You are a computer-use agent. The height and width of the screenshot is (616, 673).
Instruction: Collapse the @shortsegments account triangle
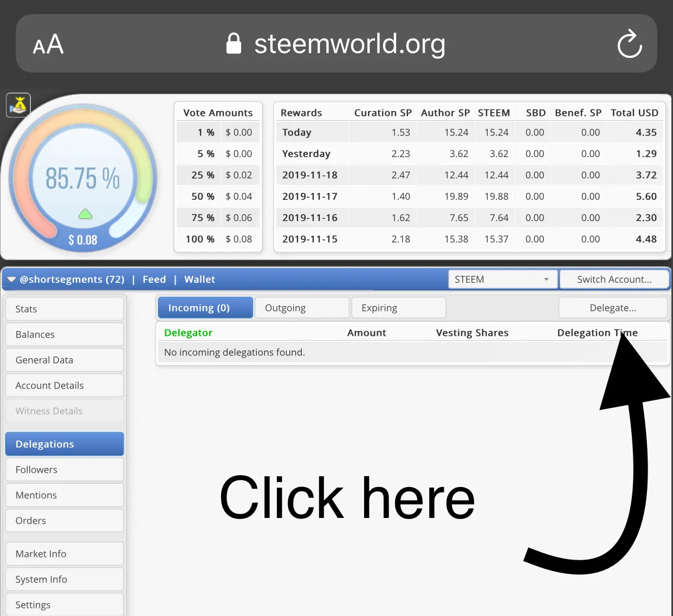(11, 280)
